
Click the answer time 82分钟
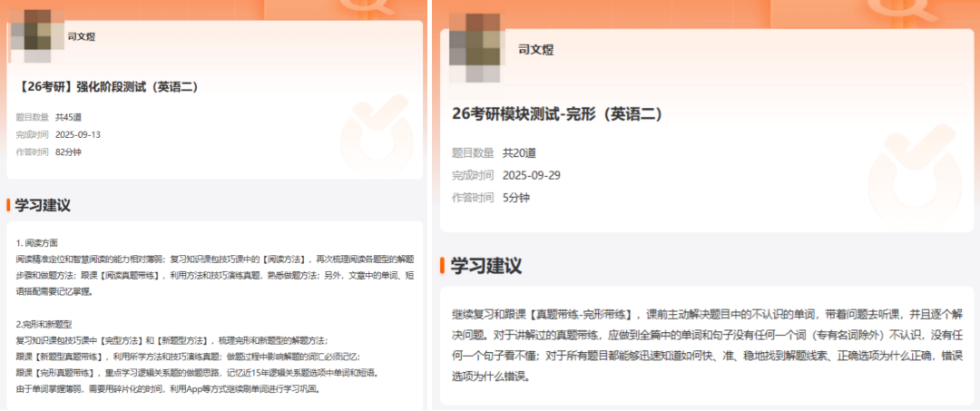(x=68, y=152)
